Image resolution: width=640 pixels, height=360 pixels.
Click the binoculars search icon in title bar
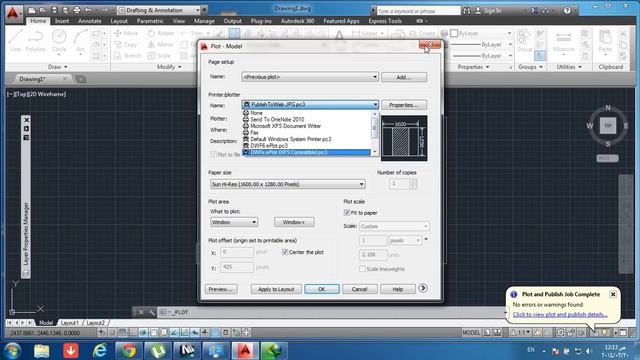467,11
